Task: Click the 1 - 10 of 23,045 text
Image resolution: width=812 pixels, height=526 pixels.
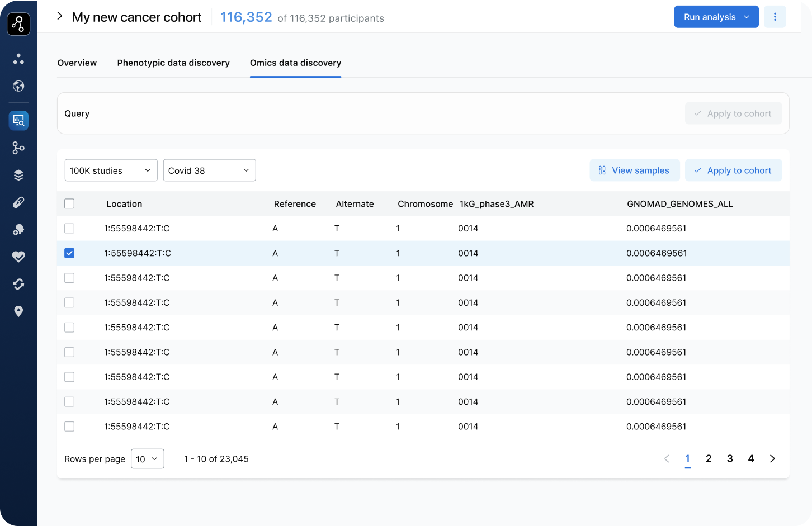Action: click(216, 459)
